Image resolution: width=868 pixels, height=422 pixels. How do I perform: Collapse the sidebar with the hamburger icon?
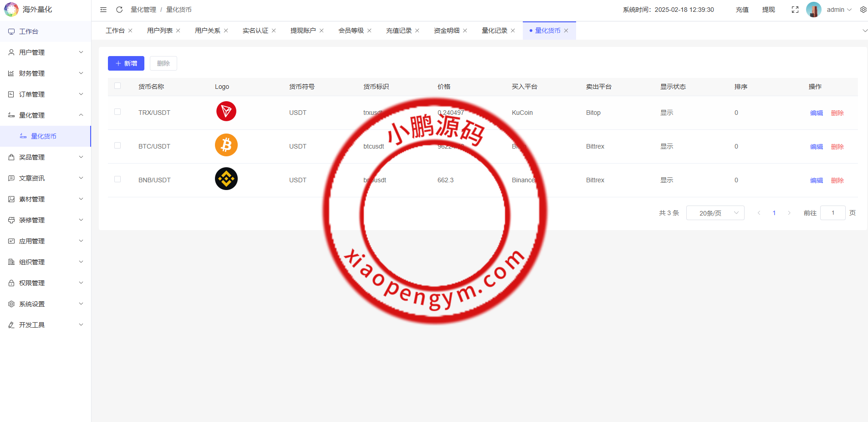pyautogui.click(x=103, y=10)
